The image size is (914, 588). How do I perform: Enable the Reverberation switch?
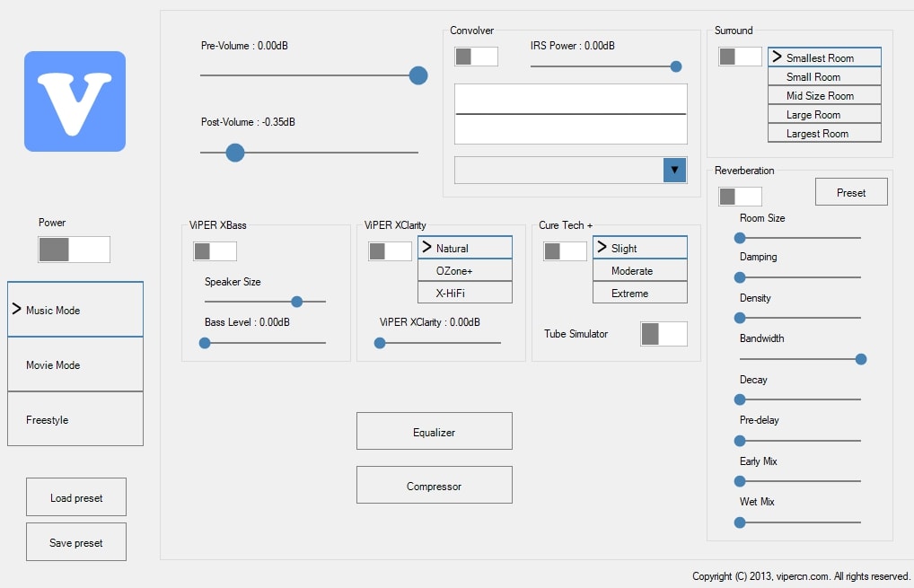pos(740,197)
